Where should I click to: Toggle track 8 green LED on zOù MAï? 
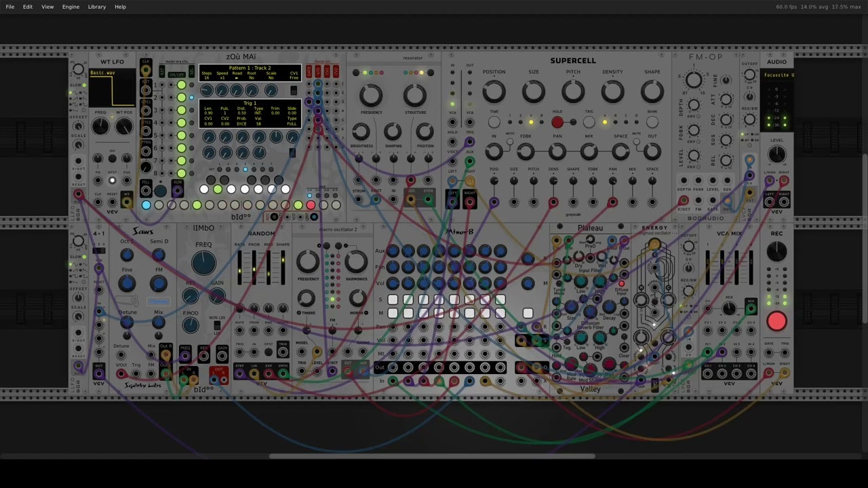tap(181, 174)
